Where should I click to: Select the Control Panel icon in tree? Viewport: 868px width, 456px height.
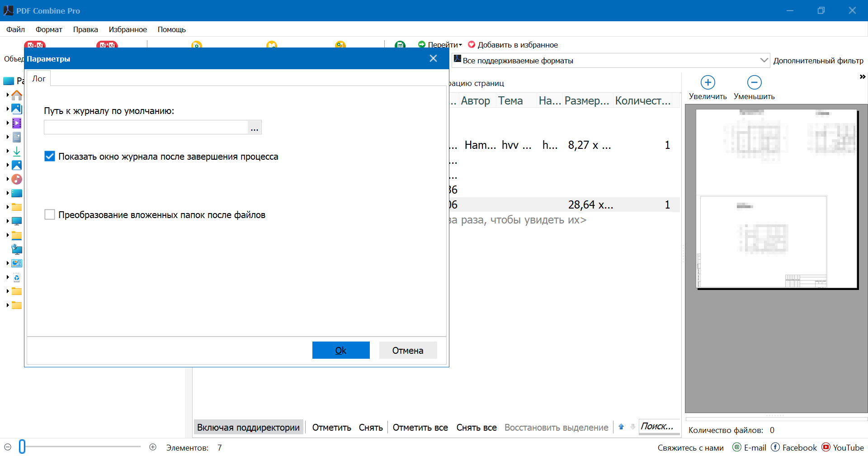[x=17, y=263]
